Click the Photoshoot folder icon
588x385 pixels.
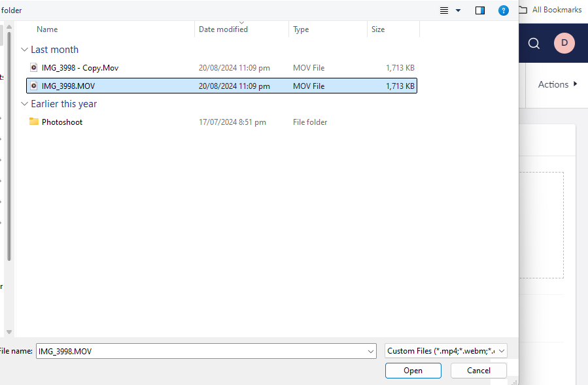tap(34, 122)
